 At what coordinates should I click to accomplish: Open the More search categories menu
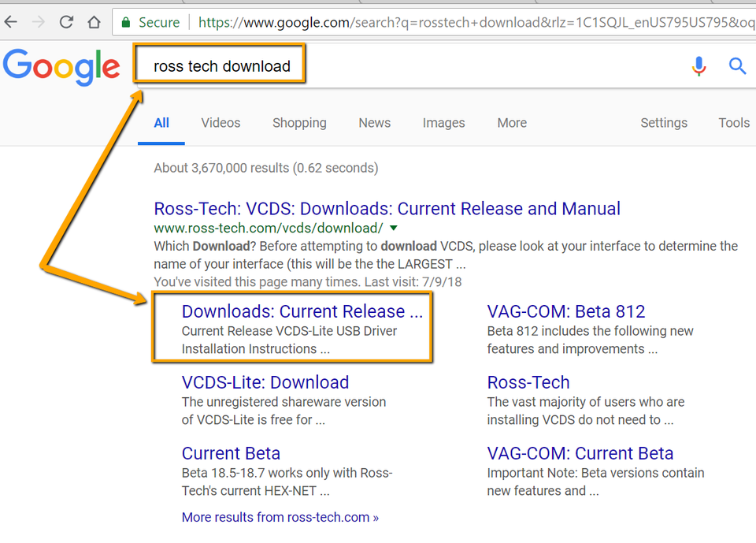click(x=512, y=123)
